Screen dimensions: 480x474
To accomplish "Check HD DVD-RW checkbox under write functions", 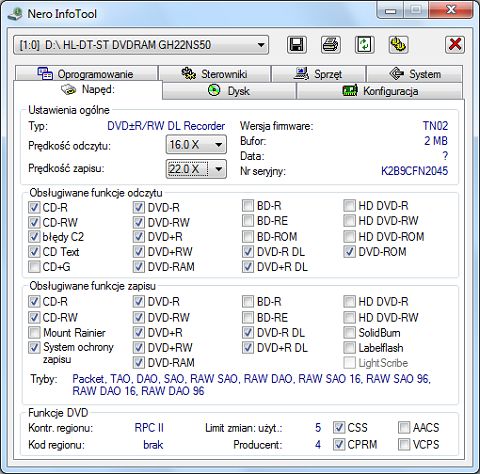I will 349,317.
